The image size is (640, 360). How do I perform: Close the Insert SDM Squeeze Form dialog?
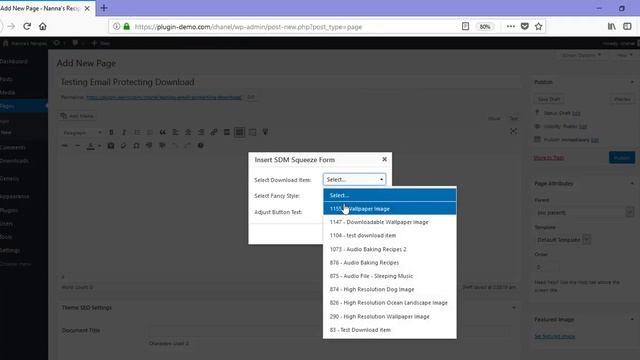[384, 159]
